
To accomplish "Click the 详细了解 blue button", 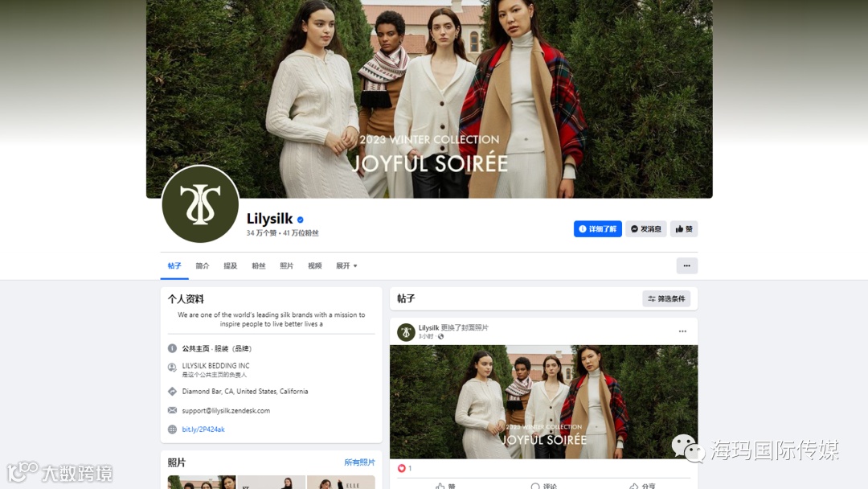I will pos(597,228).
